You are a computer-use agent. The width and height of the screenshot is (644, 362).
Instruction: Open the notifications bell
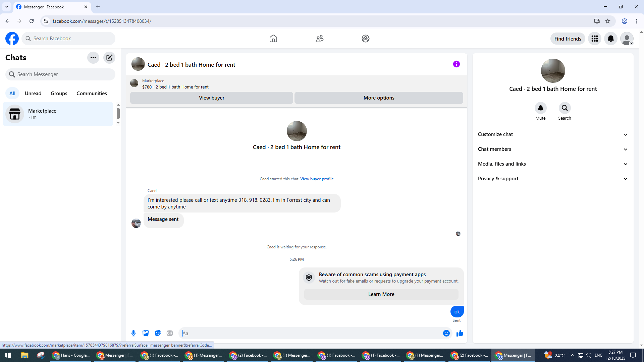tap(611, 39)
